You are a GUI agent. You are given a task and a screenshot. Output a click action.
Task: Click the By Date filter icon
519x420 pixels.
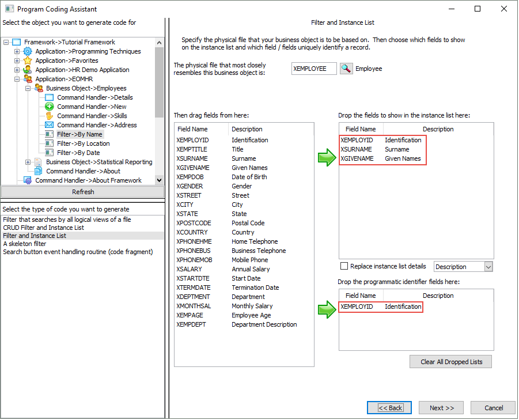50,153
